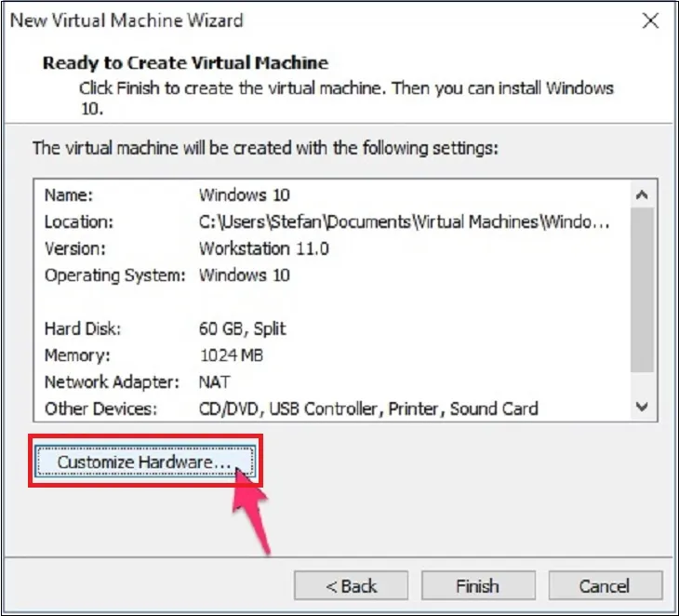Click the 'Operating System:' label

pyautogui.click(x=115, y=275)
